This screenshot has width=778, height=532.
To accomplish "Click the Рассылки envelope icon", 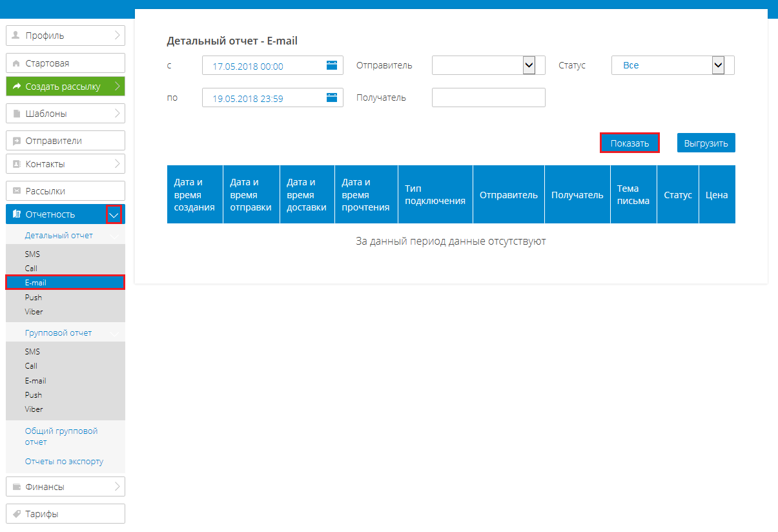I will click(16, 191).
